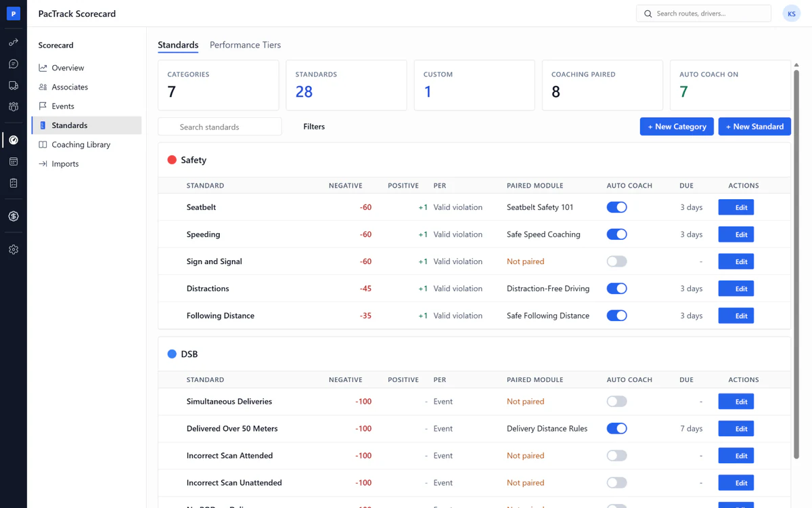
Task: Edit the Distractions standard
Action: (x=736, y=289)
